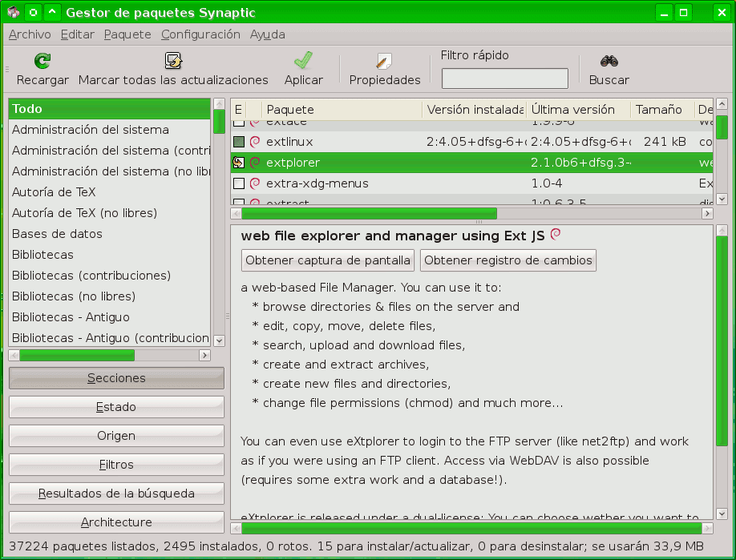Open the Paquete menu

pyautogui.click(x=127, y=34)
